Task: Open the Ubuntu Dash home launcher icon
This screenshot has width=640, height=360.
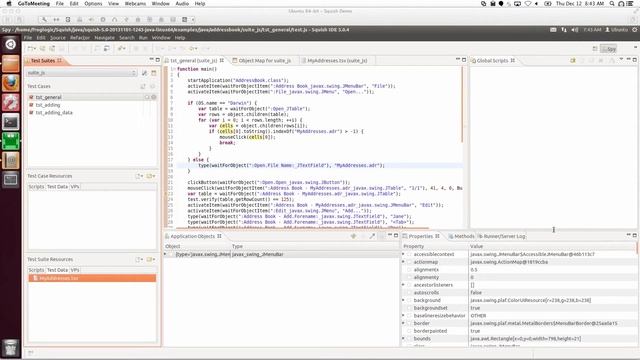Action: tap(11, 44)
